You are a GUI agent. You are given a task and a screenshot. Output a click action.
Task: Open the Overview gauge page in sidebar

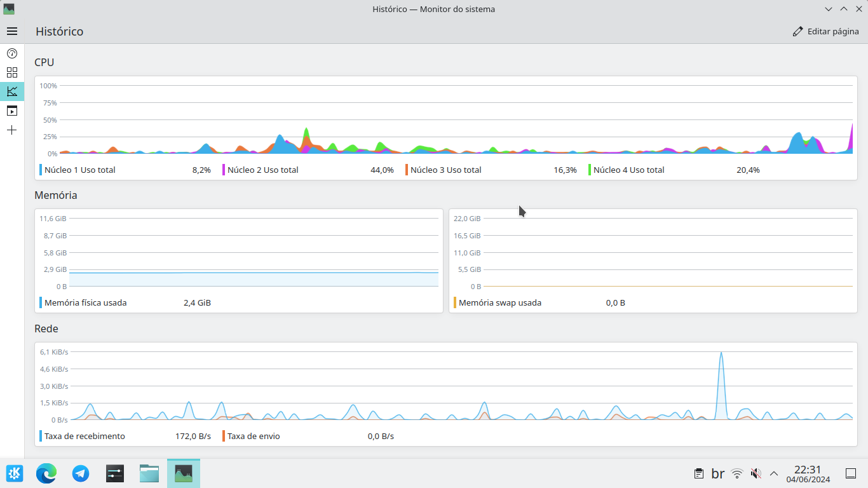click(x=12, y=53)
